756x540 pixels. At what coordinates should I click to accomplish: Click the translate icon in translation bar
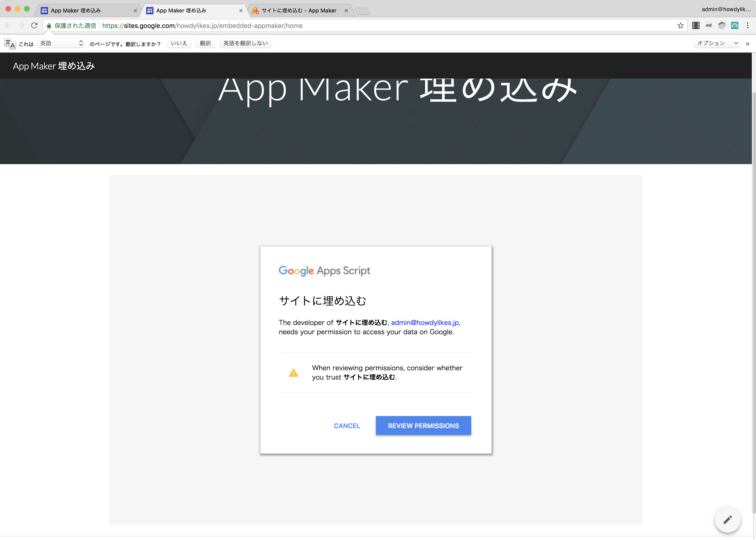(x=10, y=43)
